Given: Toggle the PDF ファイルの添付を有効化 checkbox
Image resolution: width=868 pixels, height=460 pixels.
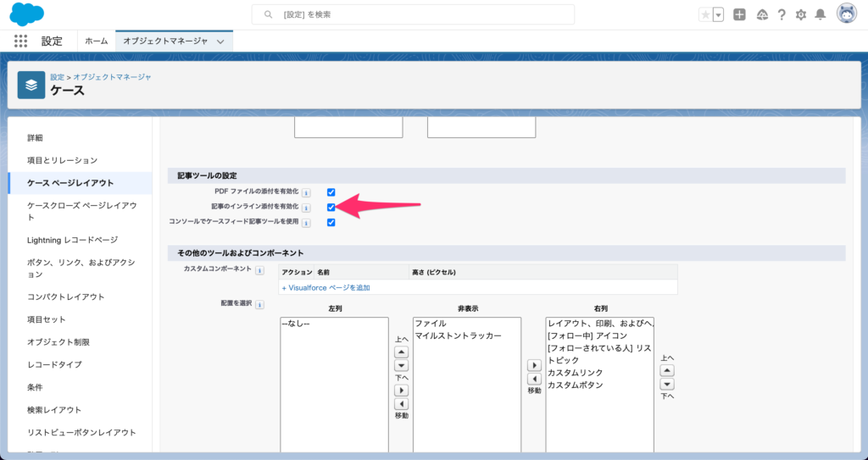Looking at the screenshot, I should coord(331,192).
